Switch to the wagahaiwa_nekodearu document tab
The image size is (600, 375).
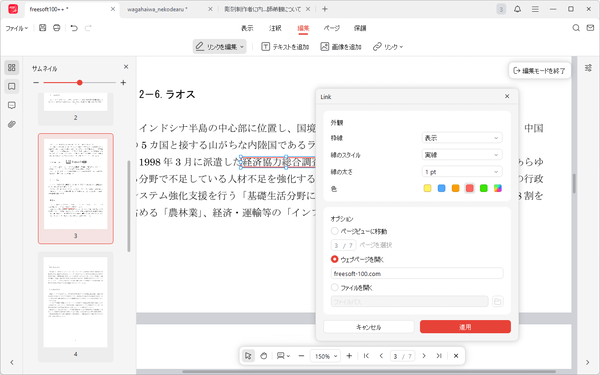coord(157,9)
